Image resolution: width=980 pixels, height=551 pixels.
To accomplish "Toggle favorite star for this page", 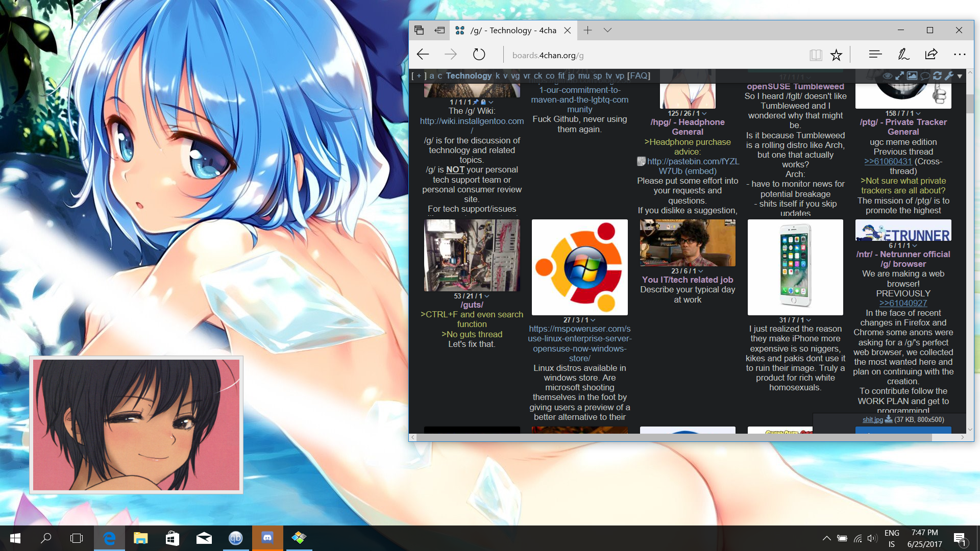I will tap(836, 55).
